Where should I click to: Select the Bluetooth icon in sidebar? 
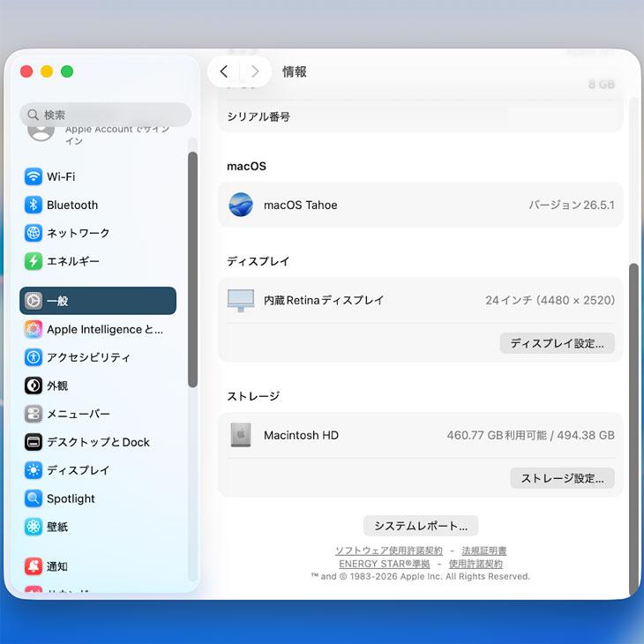tap(34, 205)
